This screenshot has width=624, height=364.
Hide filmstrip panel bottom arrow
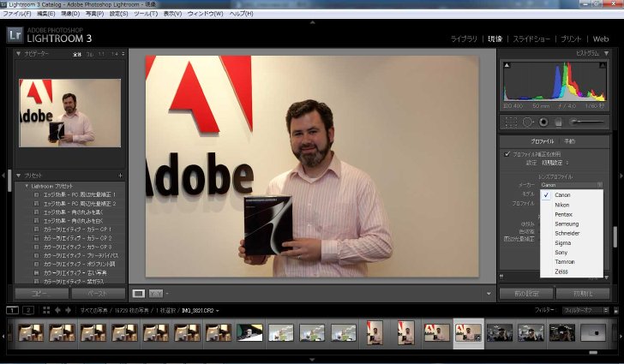click(312, 360)
